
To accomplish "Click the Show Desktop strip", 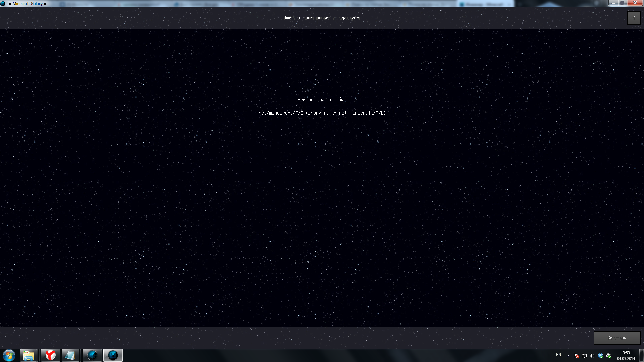I will [642, 356].
